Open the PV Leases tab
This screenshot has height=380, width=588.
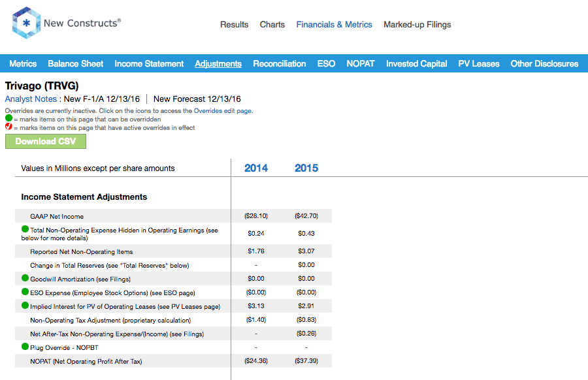pos(479,64)
